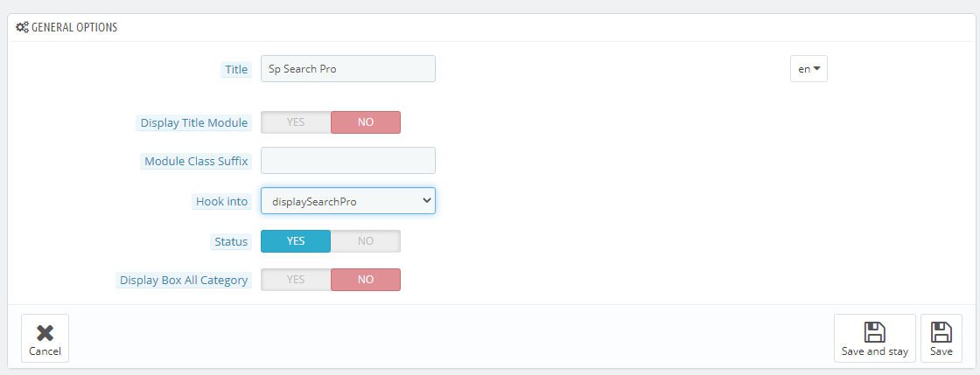Select NO for Display Title Module
The image size is (980, 375).
coord(366,122)
